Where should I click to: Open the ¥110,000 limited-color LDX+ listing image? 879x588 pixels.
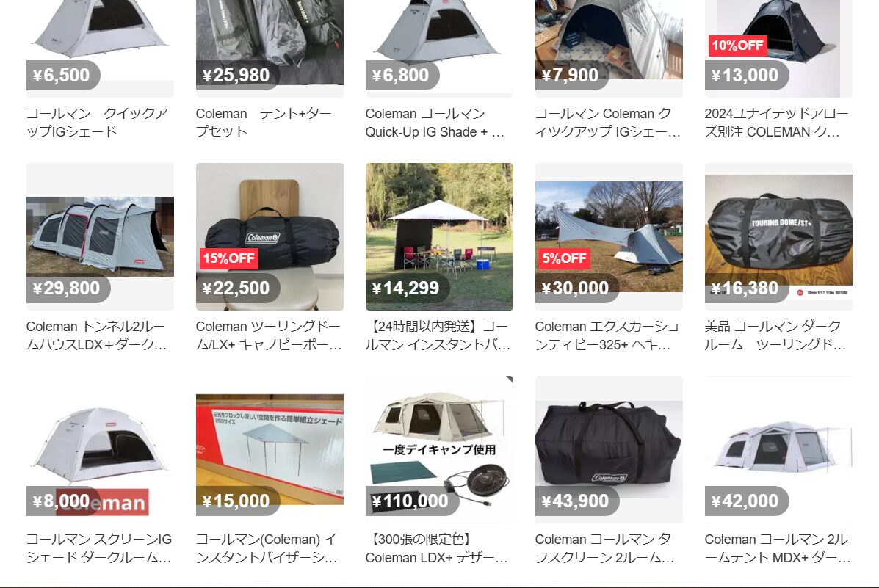coord(439,449)
